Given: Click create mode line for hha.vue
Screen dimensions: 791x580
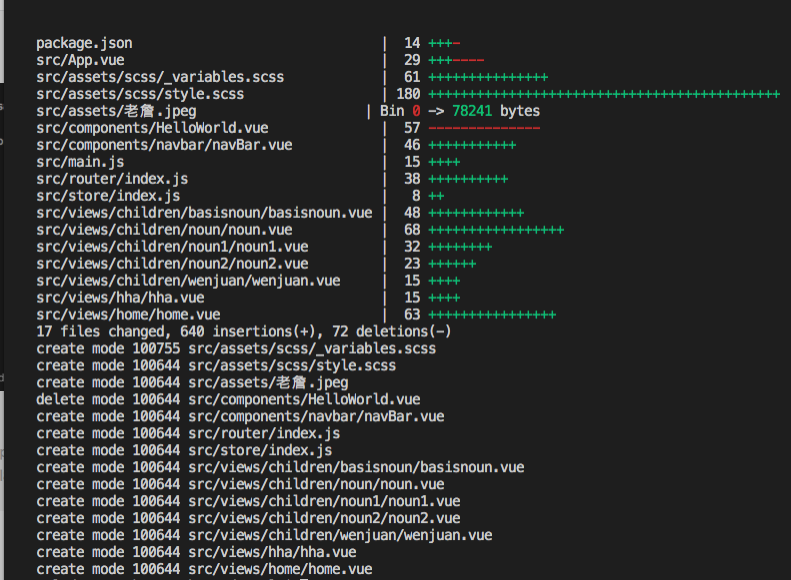Looking at the screenshot, I should pos(196,553).
